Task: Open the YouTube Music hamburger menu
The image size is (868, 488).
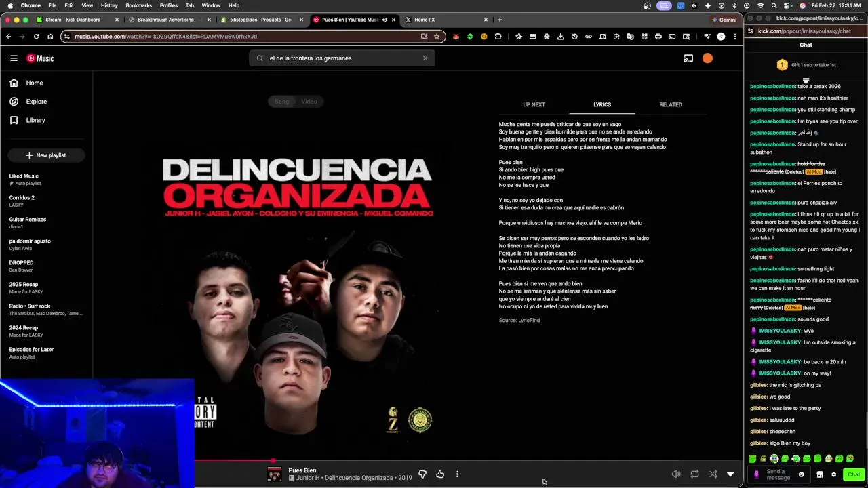Action: pyautogui.click(x=14, y=58)
